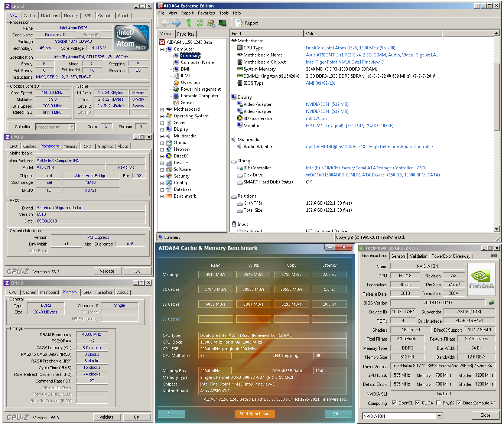The width and height of the screenshot is (504, 426).
Task: Click Save button in Cache & Memory Benchmark
Action: tap(171, 414)
